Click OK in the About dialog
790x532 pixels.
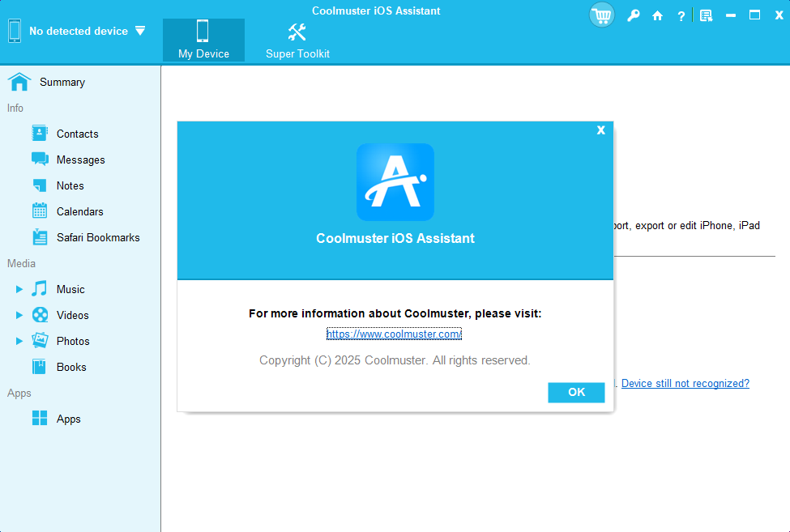(x=576, y=393)
